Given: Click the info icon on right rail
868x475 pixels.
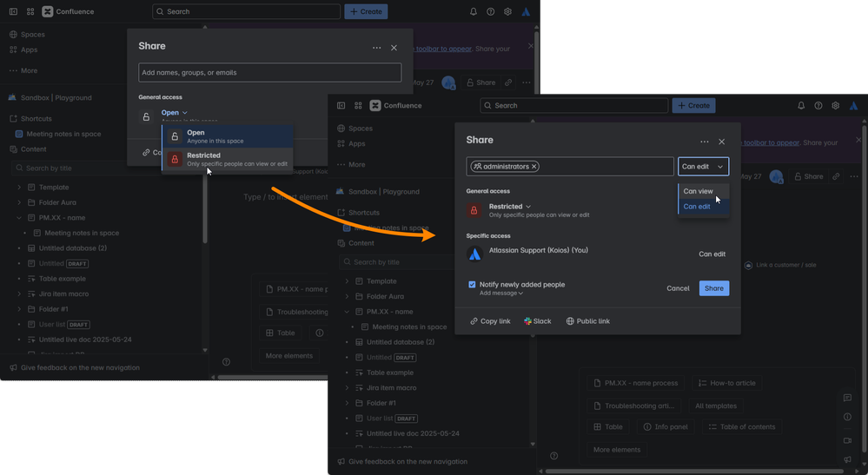Looking at the screenshot, I should coord(847,417).
